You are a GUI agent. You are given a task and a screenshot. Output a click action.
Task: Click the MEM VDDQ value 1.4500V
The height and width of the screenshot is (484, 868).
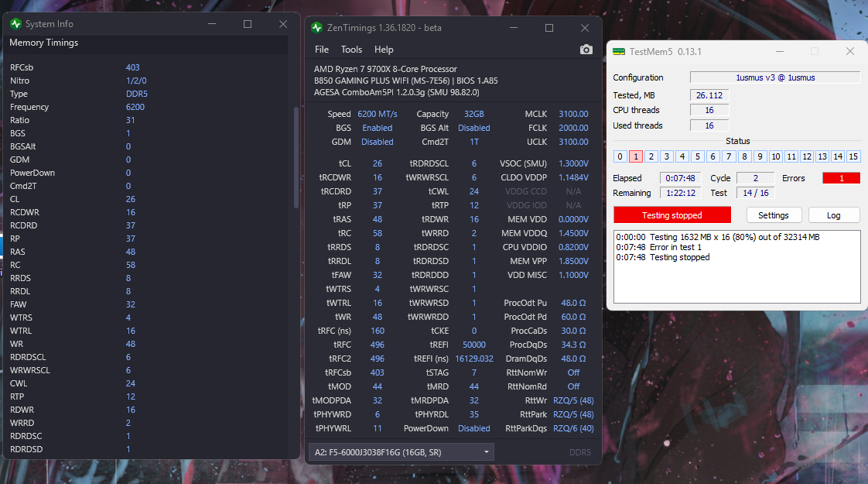573,233
